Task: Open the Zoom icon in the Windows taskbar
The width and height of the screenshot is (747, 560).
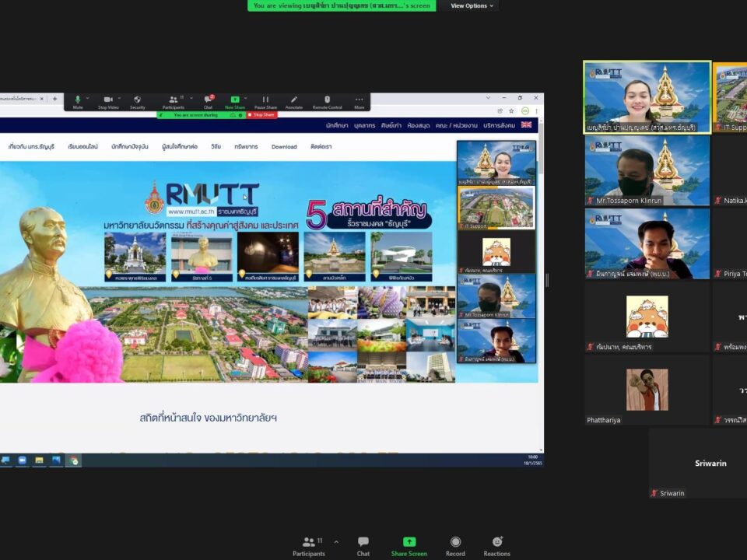Action: [22, 460]
